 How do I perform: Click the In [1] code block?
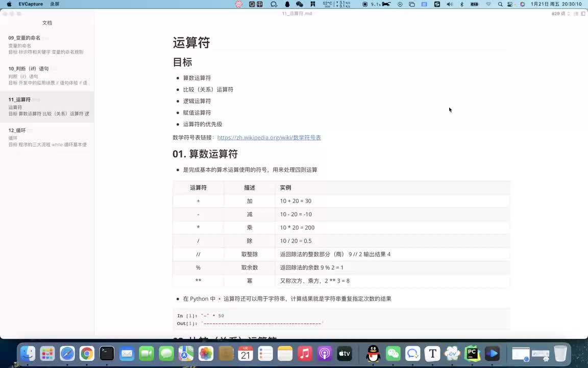(x=341, y=319)
